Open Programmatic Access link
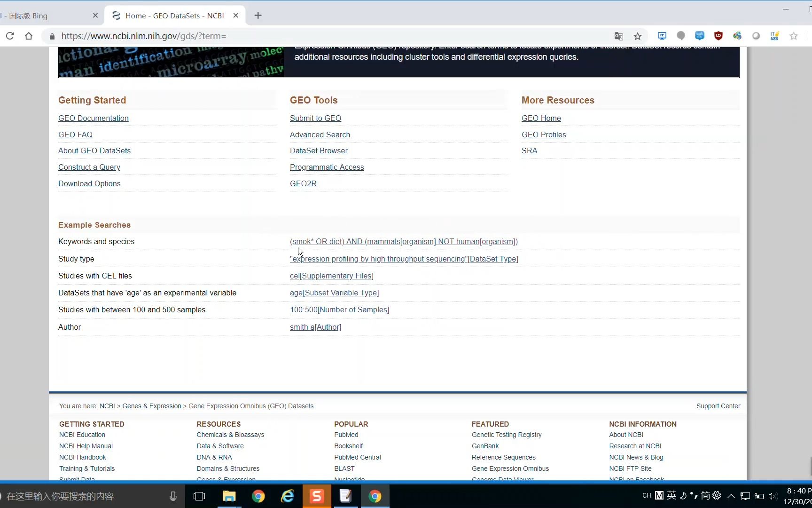The image size is (812, 508). (x=327, y=167)
